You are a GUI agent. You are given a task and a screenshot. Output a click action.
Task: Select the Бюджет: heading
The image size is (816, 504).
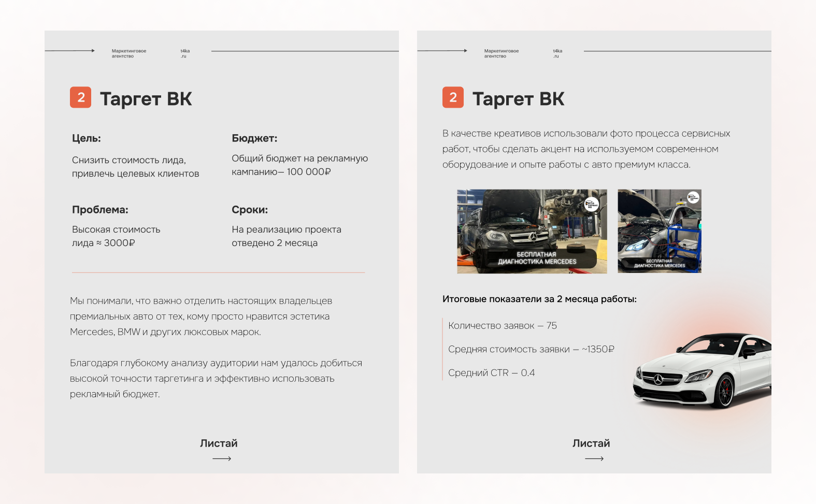[x=254, y=138]
